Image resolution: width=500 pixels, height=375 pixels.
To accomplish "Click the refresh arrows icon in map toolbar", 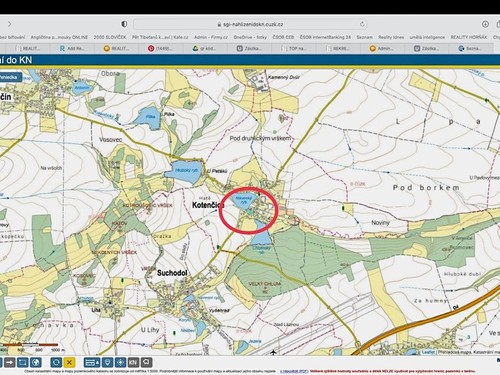I will click(56, 362).
